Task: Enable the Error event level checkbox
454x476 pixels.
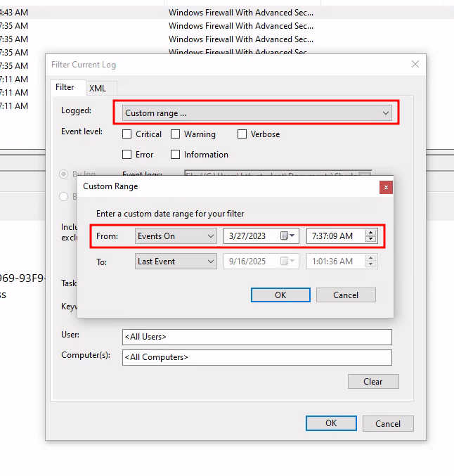Action: (x=127, y=155)
